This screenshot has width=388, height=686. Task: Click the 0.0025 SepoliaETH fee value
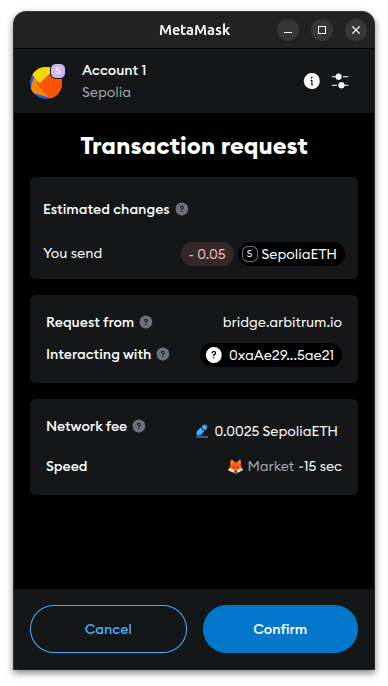tap(276, 431)
